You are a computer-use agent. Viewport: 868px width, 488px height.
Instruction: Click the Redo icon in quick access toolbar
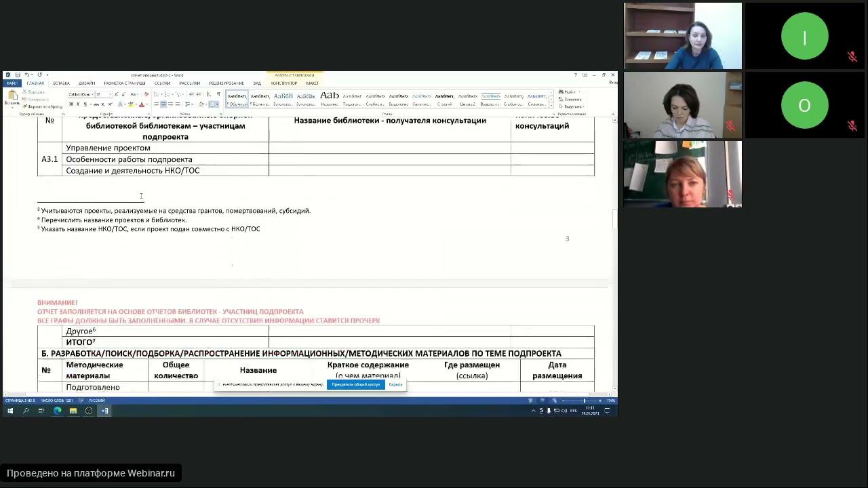[39, 75]
